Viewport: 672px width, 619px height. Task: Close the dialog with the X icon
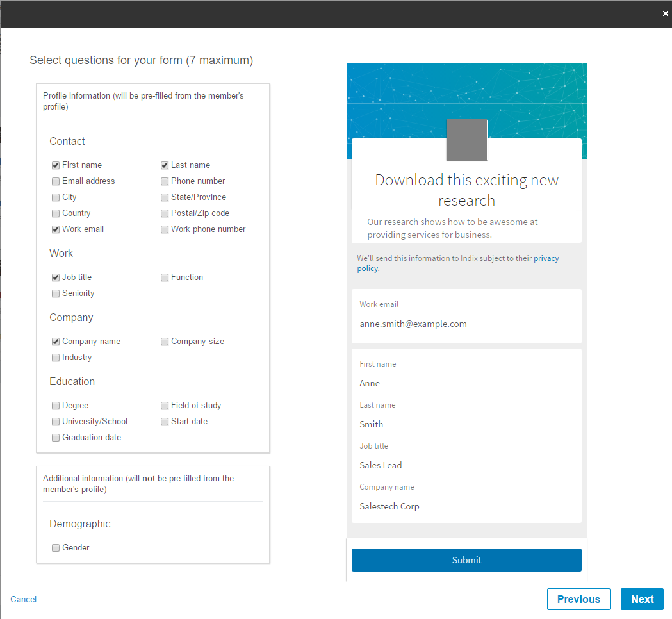click(x=665, y=13)
